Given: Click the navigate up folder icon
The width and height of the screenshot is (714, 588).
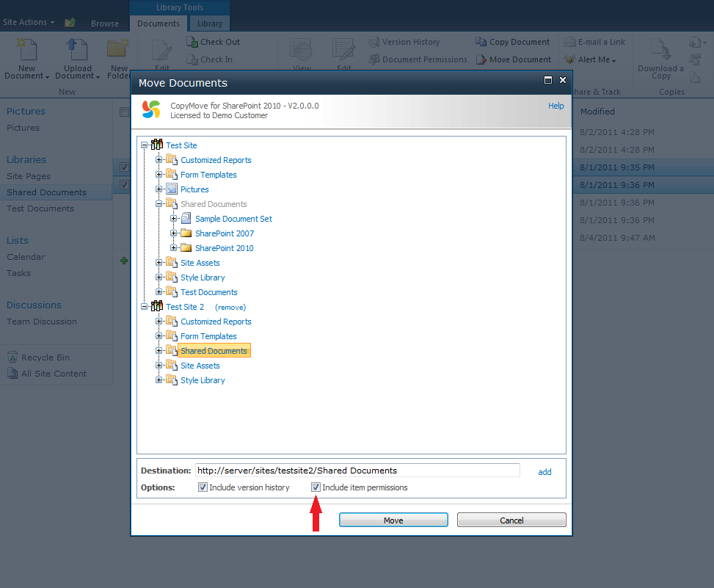Looking at the screenshot, I should tap(70, 22).
